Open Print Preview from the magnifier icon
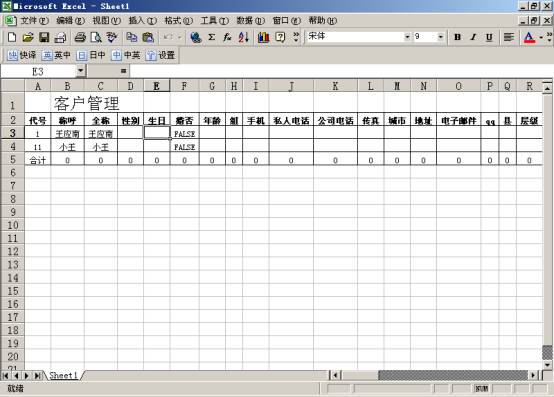The image size is (554, 397). pyautogui.click(x=96, y=37)
